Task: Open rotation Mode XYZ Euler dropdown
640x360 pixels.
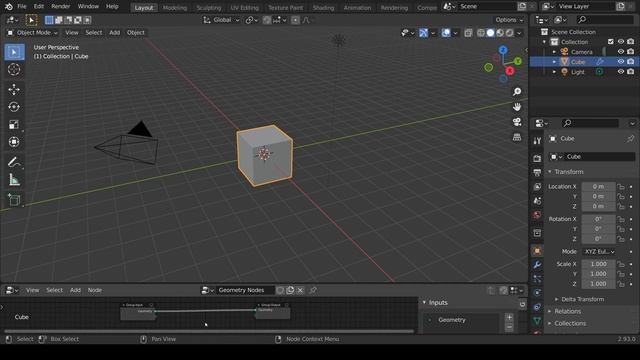Action: (x=599, y=252)
